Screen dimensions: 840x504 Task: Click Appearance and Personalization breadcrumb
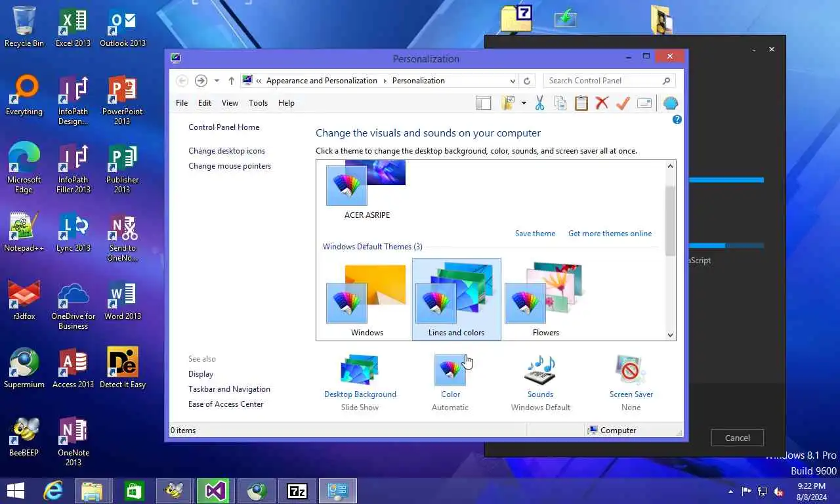pyautogui.click(x=322, y=81)
